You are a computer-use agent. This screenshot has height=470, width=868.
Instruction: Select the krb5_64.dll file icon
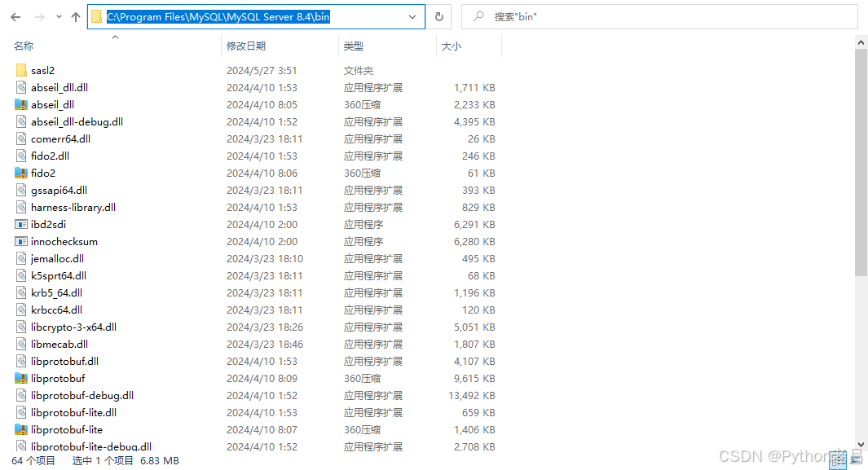pyautogui.click(x=21, y=293)
